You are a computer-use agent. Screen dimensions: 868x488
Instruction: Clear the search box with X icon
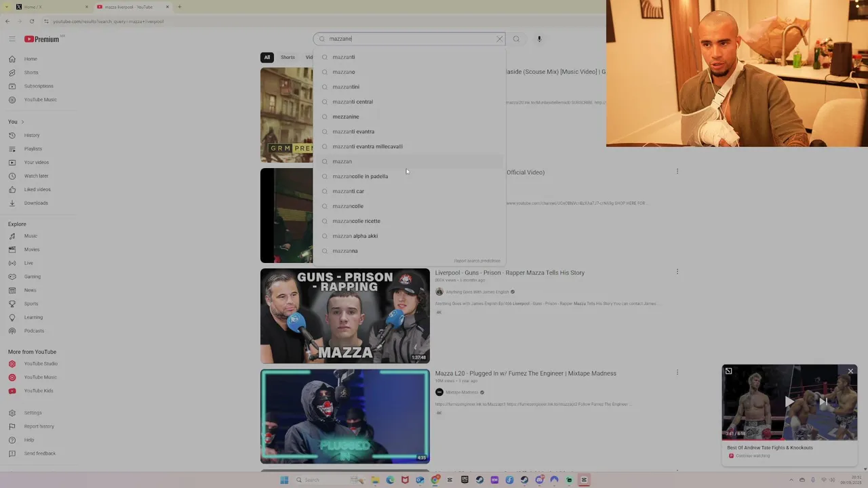(500, 39)
